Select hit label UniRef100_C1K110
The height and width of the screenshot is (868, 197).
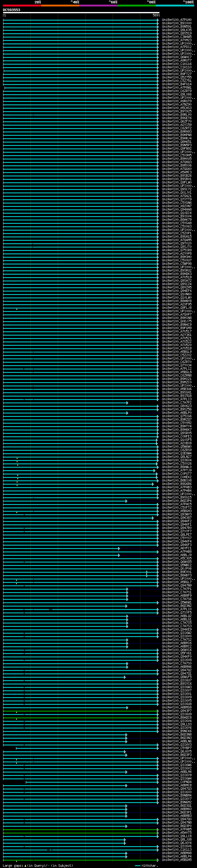click(x=177, y=67)
